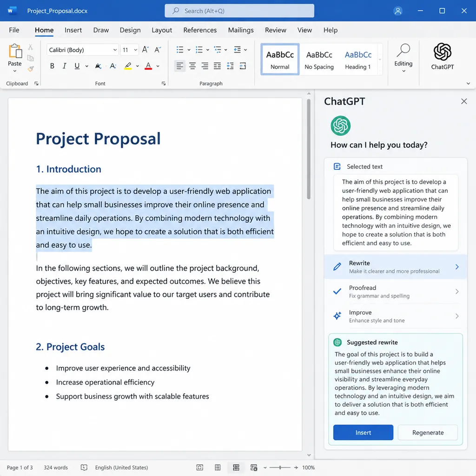Choose the Rewrite option
Viewport: 476px width, 476px height.
pos(396,267)
